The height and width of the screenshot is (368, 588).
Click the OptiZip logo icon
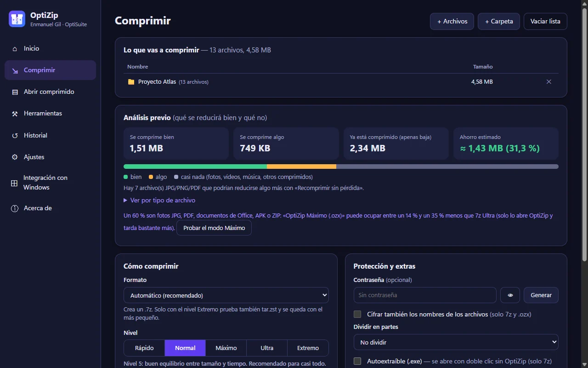pyautogui.click(x=17, y=19)
